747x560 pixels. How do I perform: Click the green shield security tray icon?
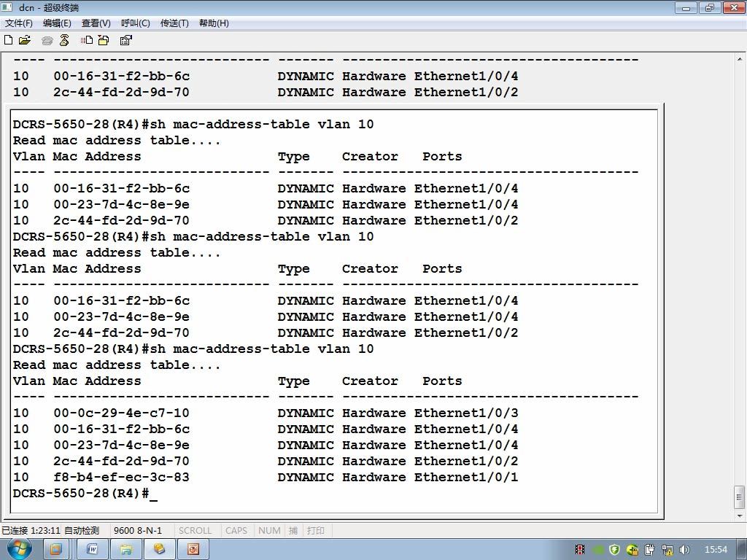(x=614, y=550)
